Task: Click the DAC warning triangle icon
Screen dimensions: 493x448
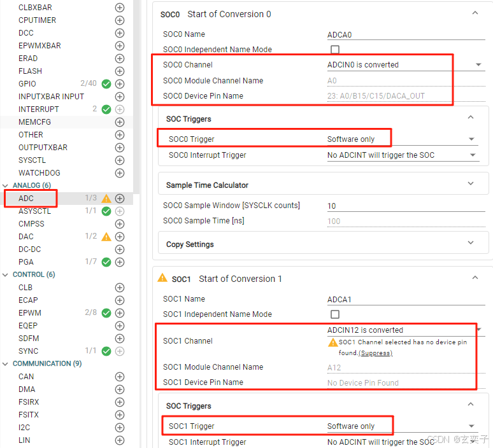Action: [x=106, y=237]
